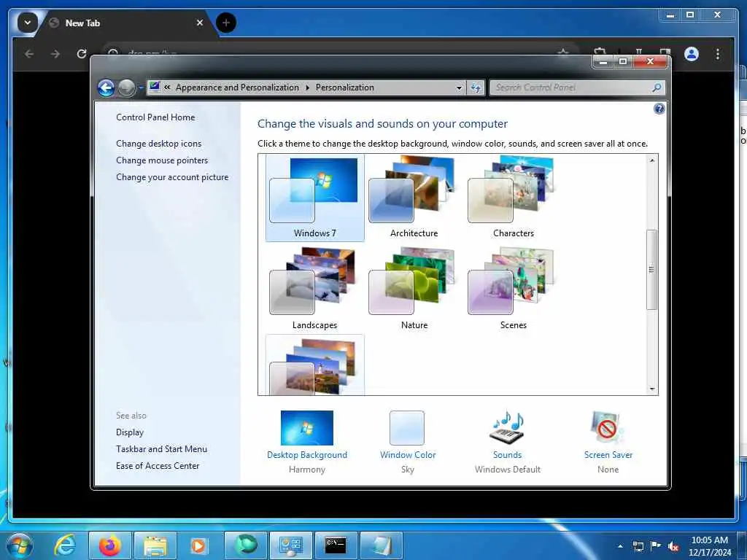The width and height of the screenshot is (747, 560).
Task: Open Change desktop icons
Action: coord(158,144)
